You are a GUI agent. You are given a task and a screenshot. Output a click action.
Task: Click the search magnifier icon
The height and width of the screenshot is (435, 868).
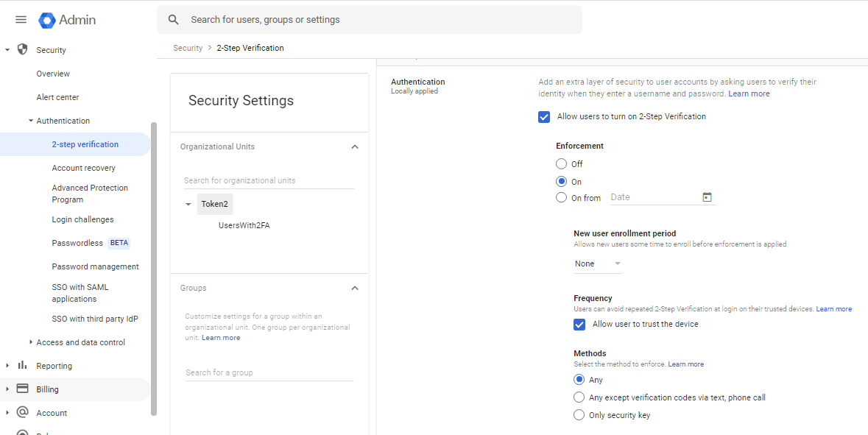coord(174,20)
